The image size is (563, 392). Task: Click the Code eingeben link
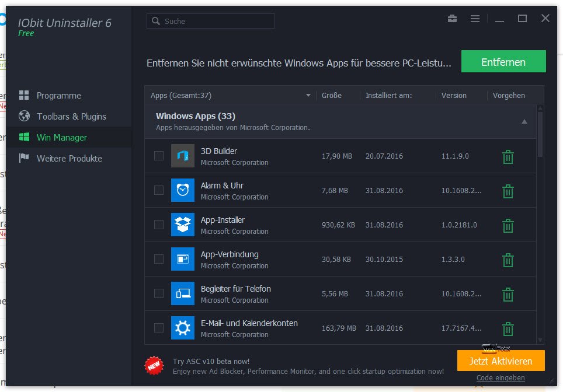500,378
